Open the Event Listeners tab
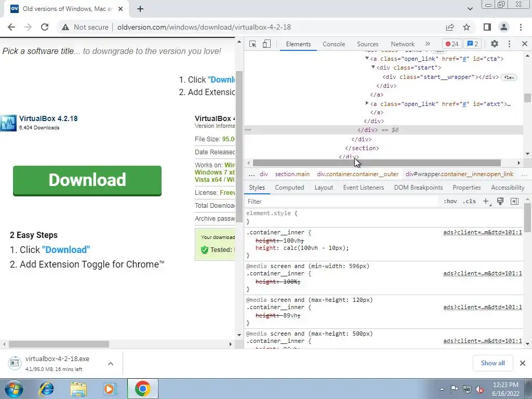This screenshot has width=532, height=399. [363, 188]
